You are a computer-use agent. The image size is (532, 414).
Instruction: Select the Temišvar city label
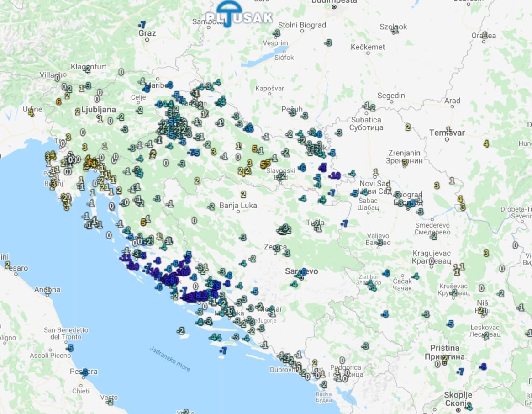pos(447,133)
